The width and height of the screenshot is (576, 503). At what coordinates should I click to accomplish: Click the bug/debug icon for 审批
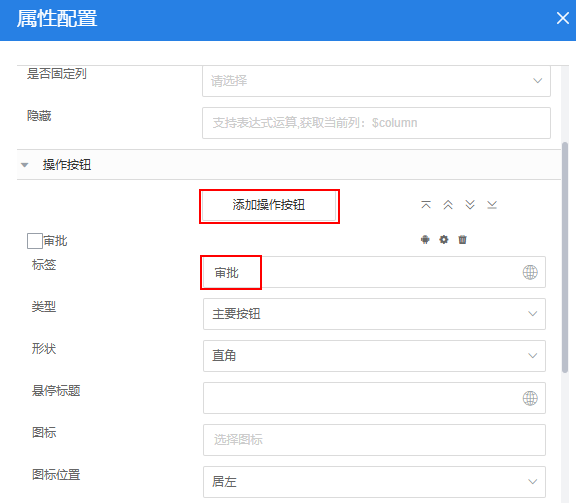click(425, 240)
